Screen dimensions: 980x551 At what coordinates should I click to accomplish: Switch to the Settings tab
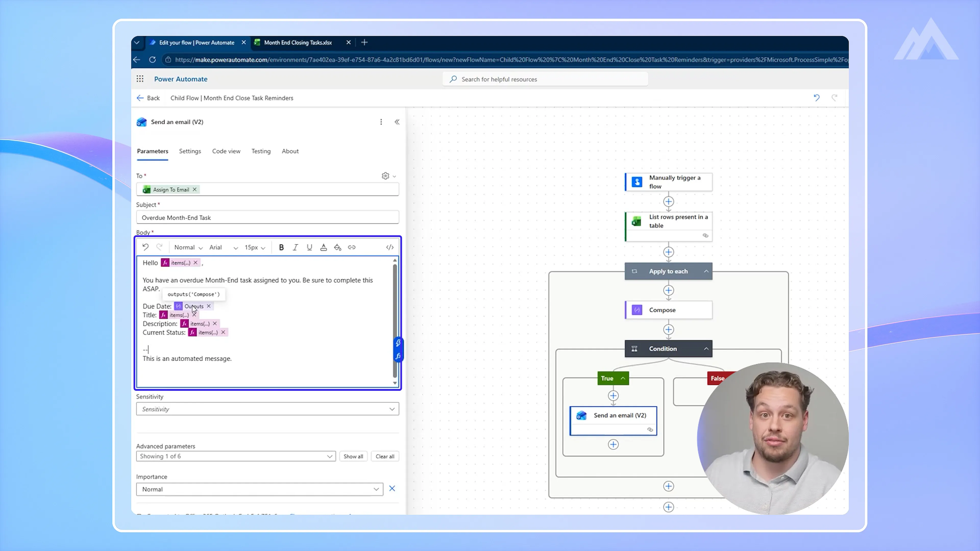[x=190, y=151]
